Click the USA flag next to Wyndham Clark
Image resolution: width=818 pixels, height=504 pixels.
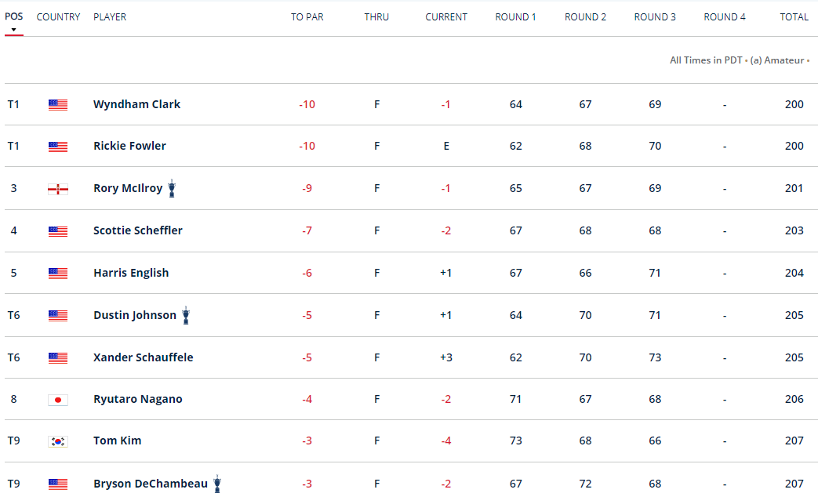tap(58, 105)
